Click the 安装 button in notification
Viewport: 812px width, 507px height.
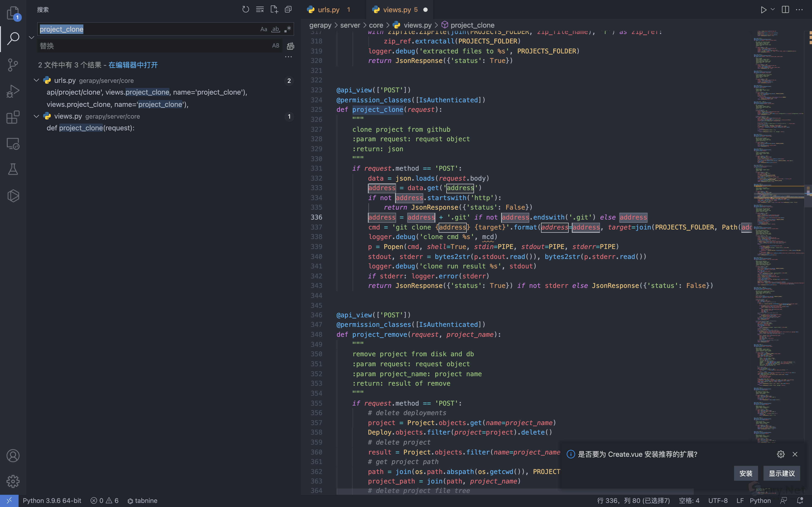746,473
